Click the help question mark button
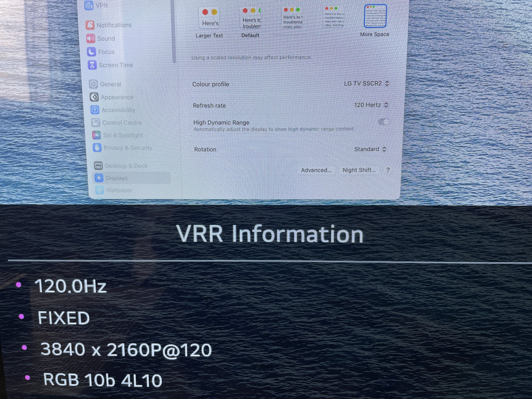The height and width of the screenshot is (399, 532). 388,170
